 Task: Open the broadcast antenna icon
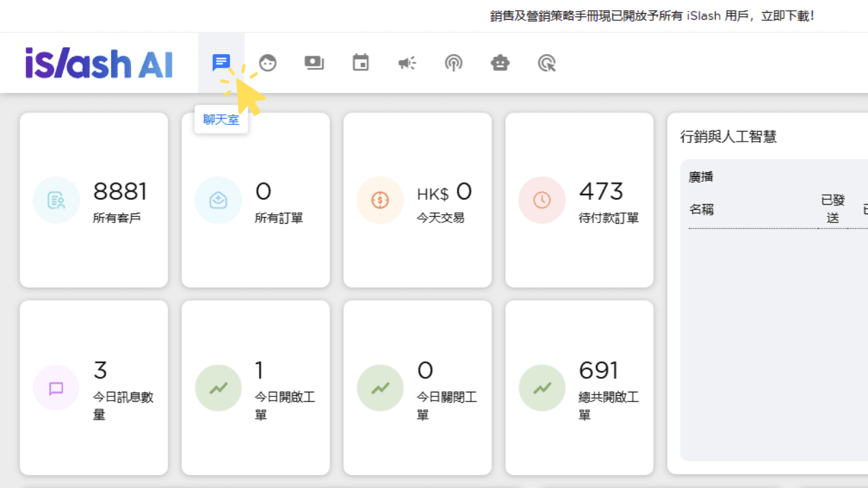[x=454, y=63]
